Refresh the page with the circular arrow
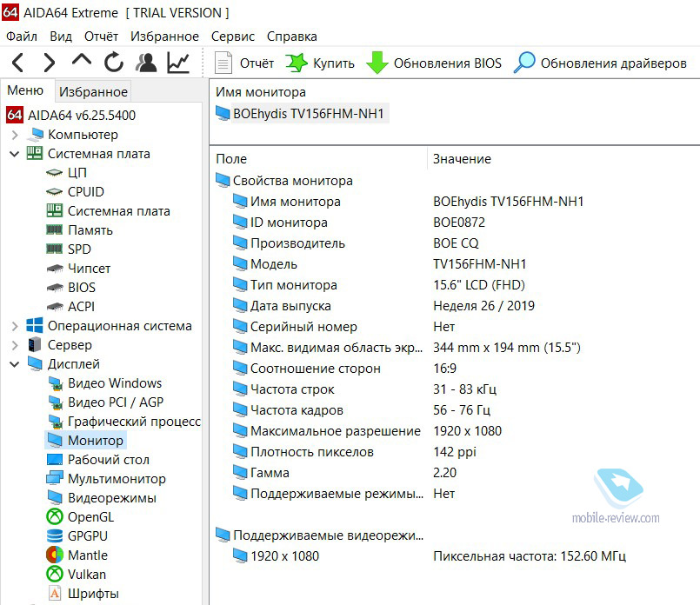 (114, 63)
